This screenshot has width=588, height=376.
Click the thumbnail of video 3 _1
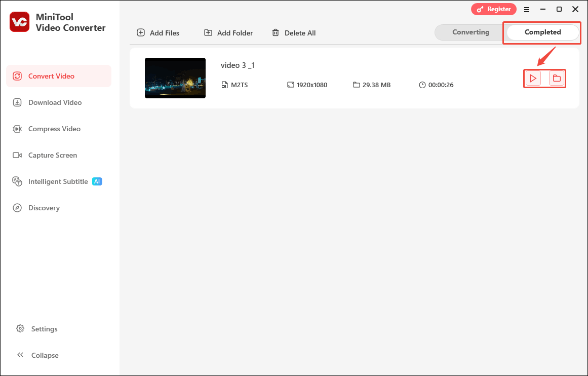pyautogui.click(x=175, y=78)
